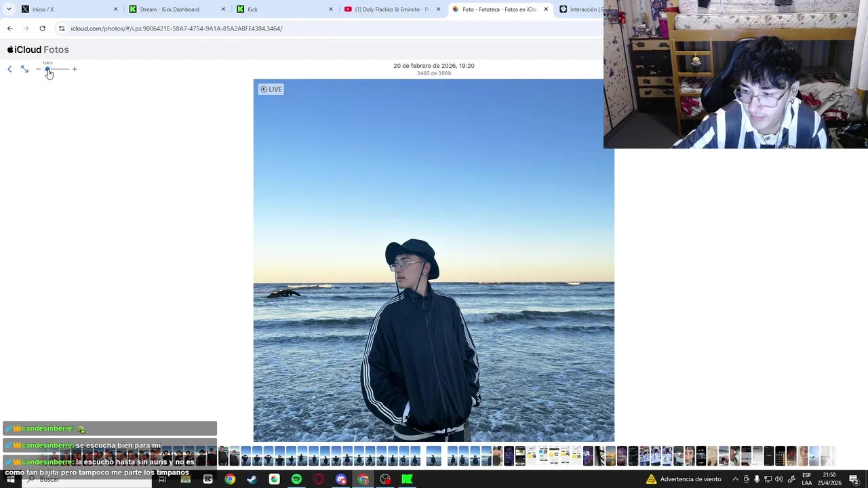
Task: View site information icon in address bar
Action: click(x=62, y=28)
